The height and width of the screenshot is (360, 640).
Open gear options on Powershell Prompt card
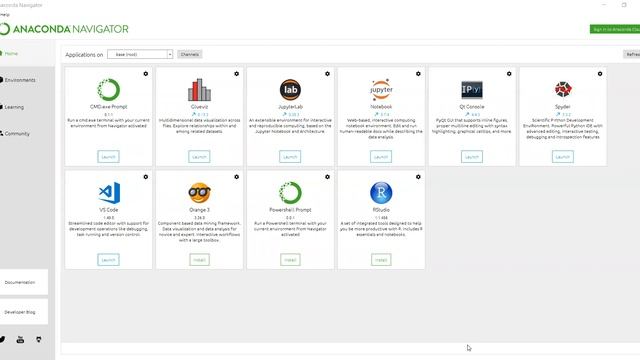pos(327,177)
